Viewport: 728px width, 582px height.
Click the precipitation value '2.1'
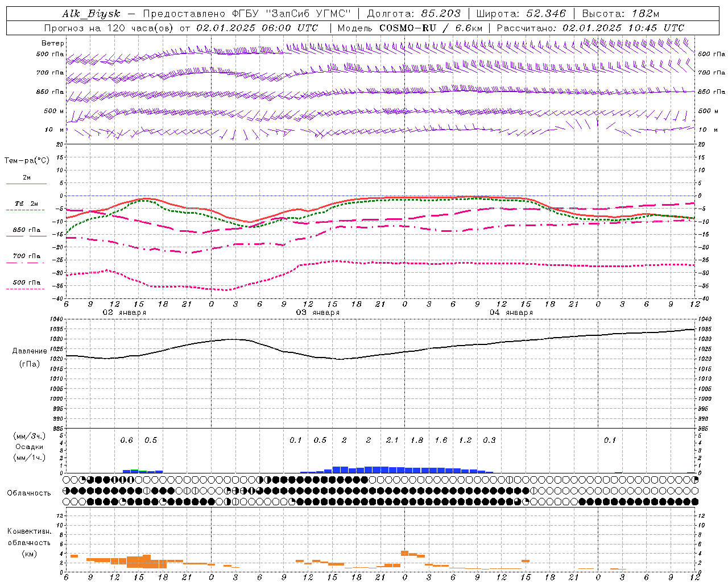392,440
